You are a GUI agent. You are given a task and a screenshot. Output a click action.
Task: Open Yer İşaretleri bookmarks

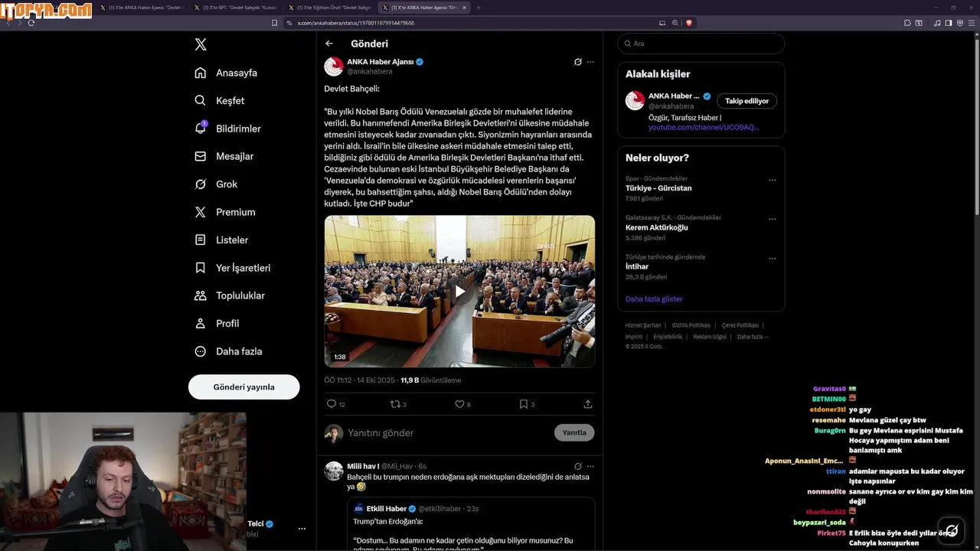coord(233,268)
